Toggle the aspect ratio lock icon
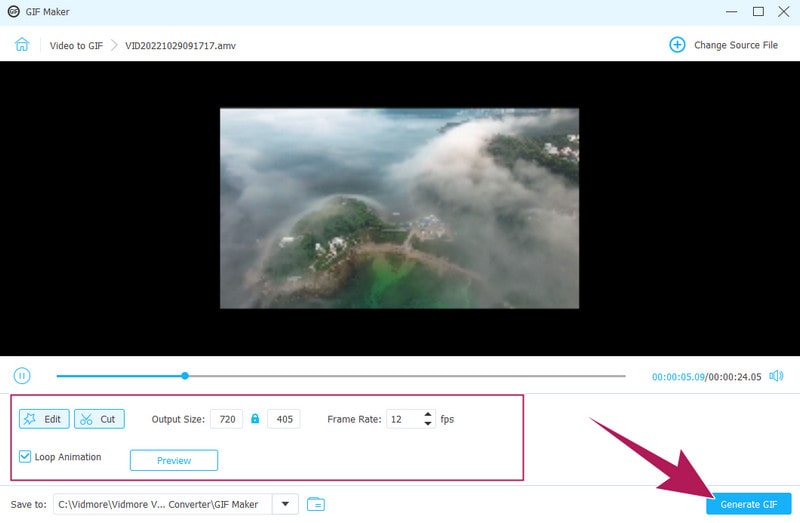 point(255,419)
